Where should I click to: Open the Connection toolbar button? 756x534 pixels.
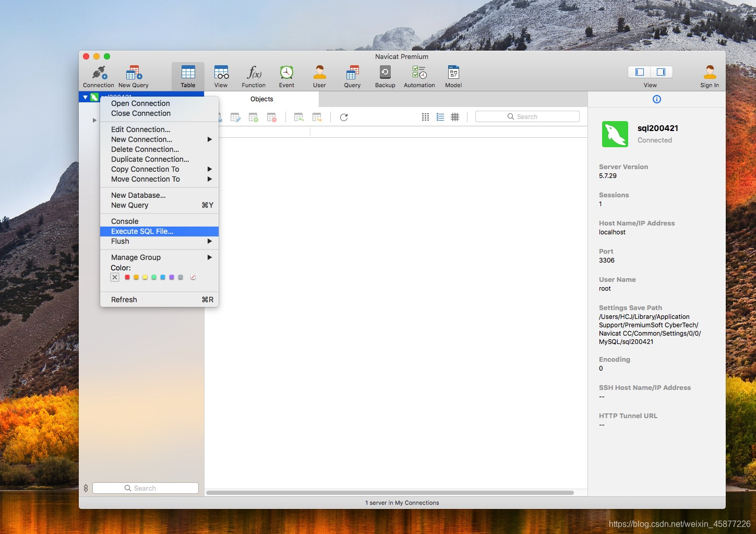pos(98,76)
